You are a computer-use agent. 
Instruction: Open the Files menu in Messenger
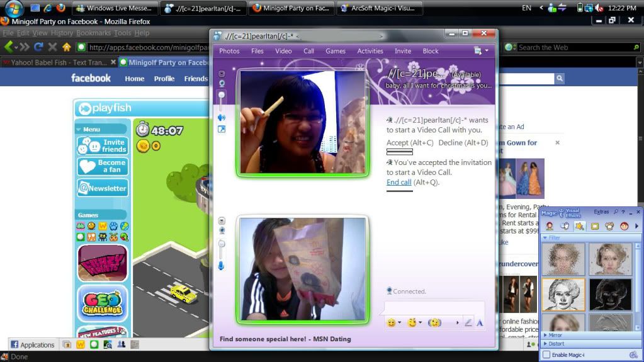[x=257, y=51]
